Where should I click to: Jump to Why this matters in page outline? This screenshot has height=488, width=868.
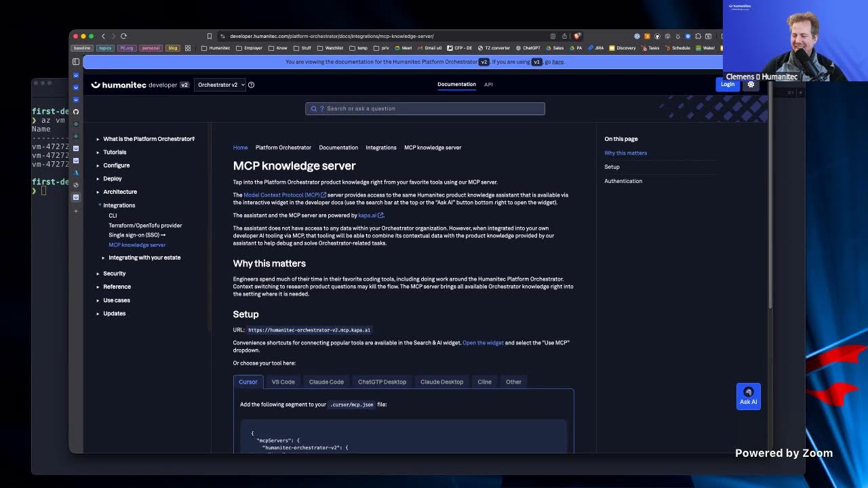625,153
